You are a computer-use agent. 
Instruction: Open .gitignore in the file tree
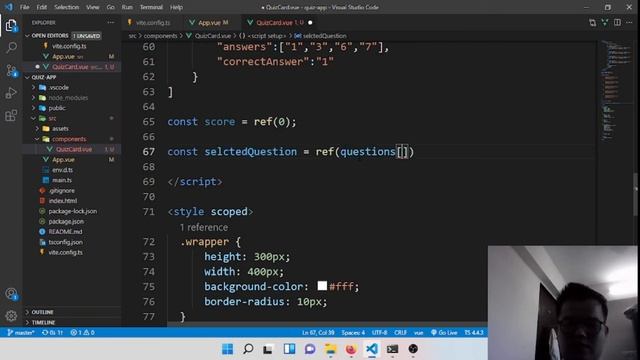(x=62, y=191)
